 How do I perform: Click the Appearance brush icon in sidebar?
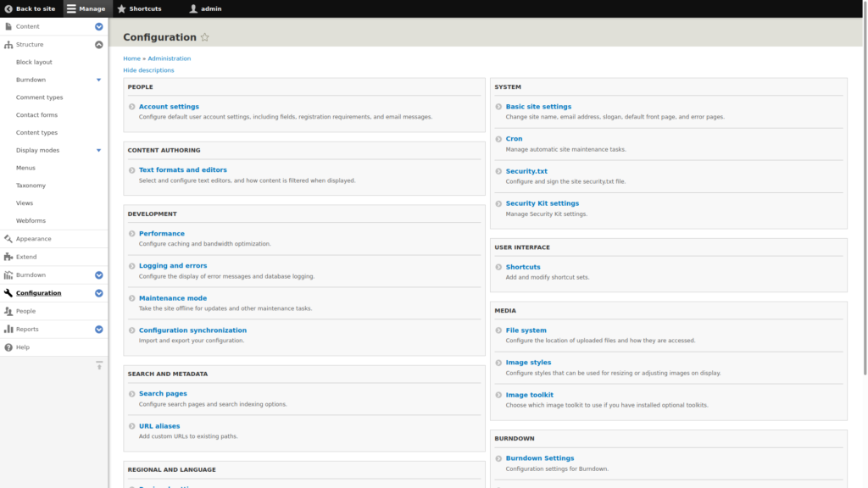tap(8, 239)
